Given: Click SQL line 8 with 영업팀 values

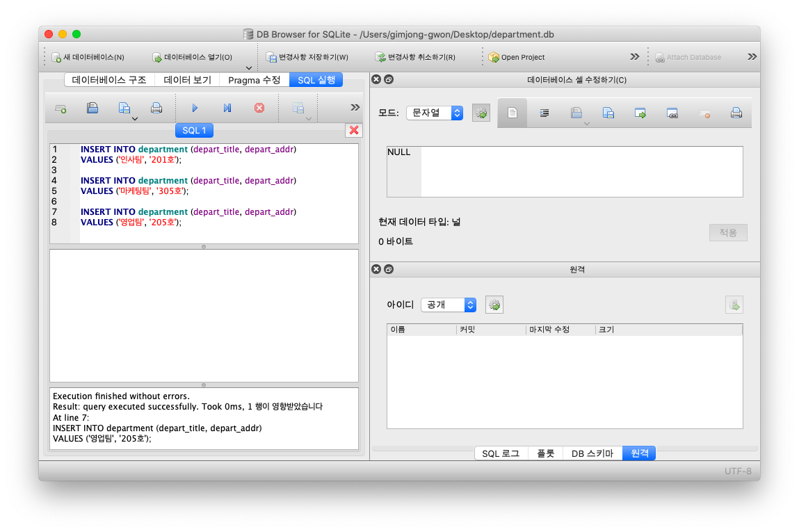Looking at the screenshot, I should pyautogui.click(x=131, y=222).
